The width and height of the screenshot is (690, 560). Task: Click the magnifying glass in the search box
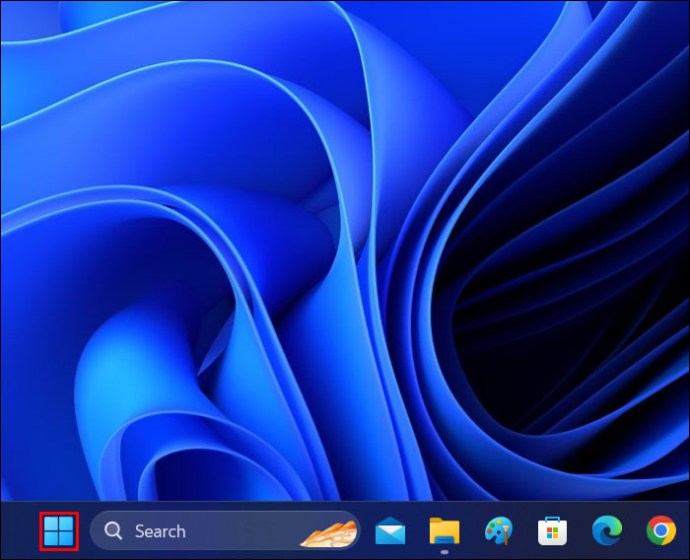tap(114, 531)
